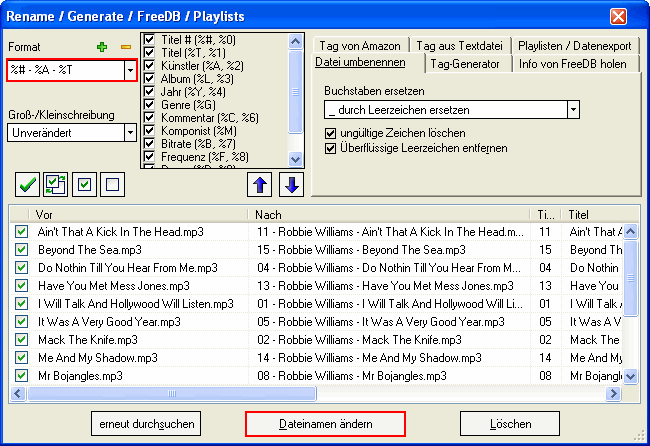Sort by the Titel column header
The image size is (650, 446).
599,214
